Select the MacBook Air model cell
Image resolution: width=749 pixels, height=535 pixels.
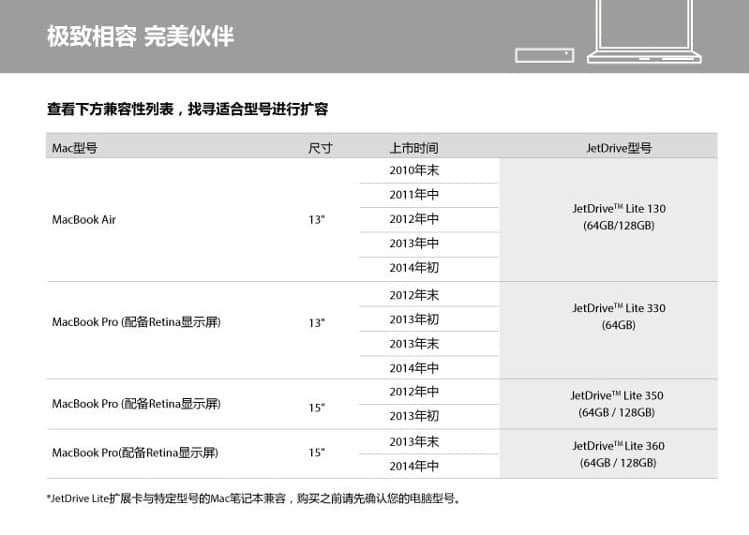click(x=84, y=220)
